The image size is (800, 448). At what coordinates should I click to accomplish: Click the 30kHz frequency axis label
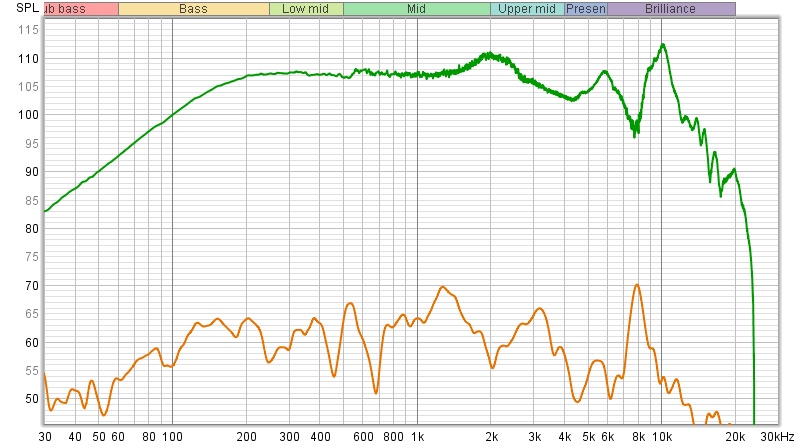click(x=777, y=437)
